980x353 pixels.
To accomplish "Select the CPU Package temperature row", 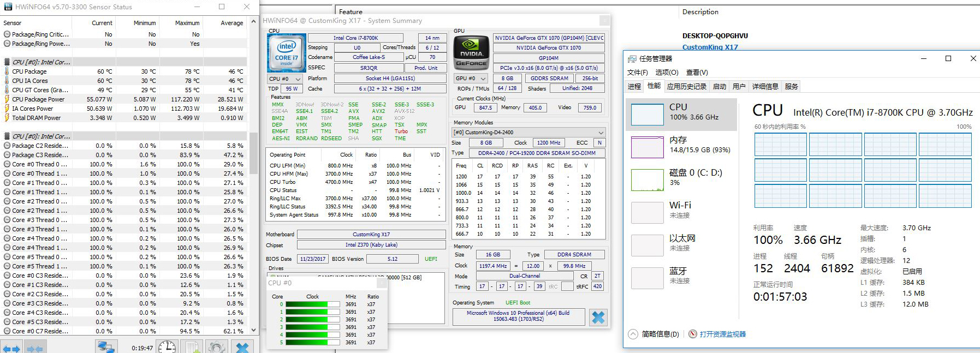I will pos(124,71).
